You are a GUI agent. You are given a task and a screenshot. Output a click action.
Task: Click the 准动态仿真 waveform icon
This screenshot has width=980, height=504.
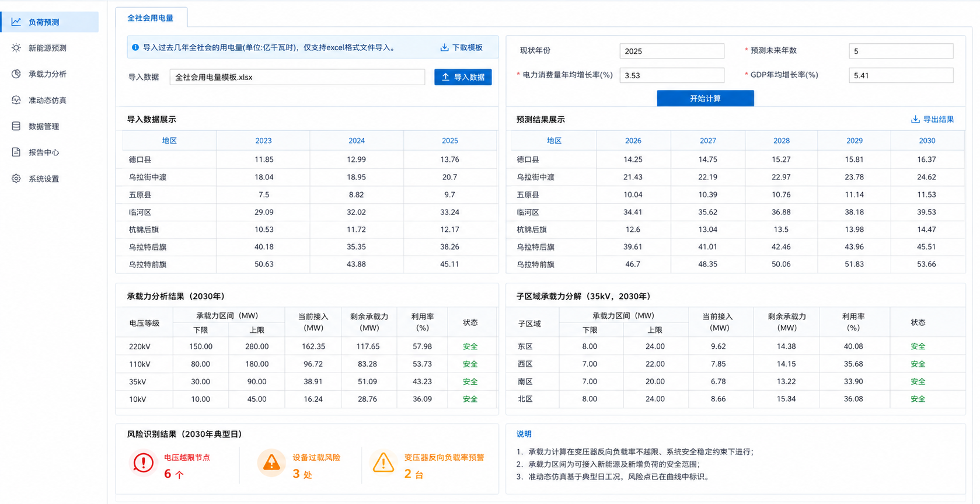(x=16, y=100)
